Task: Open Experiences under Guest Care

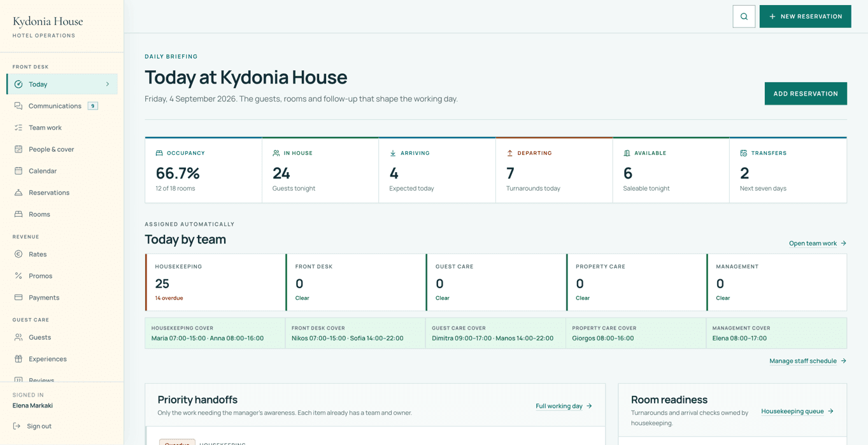Action: tap(62, 359)
